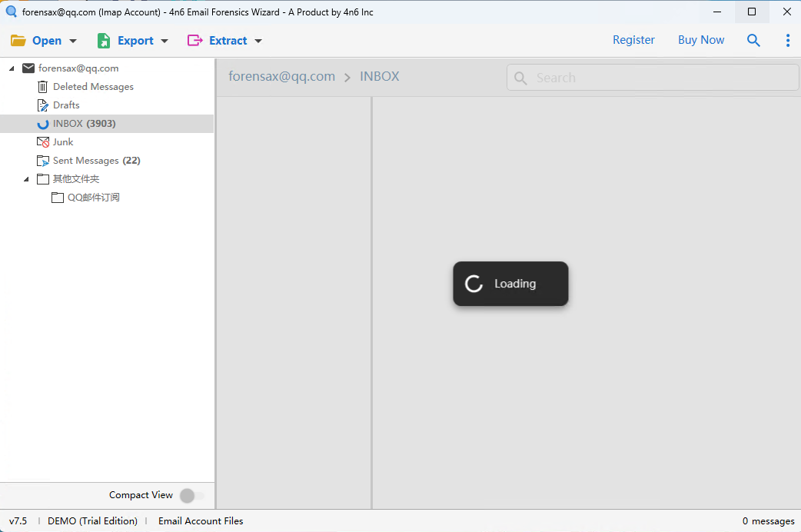The width and height of the screenshot is (801, 532).
Task: Click the Sent Messages folder icon
Action: pyautogui.click(x=43, y=161)
